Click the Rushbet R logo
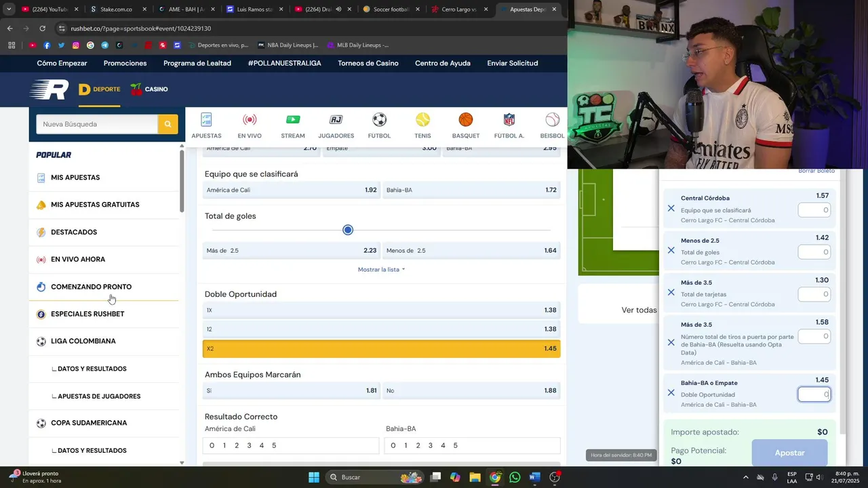Screen dimensions: 868x488 tap(50, 89)
